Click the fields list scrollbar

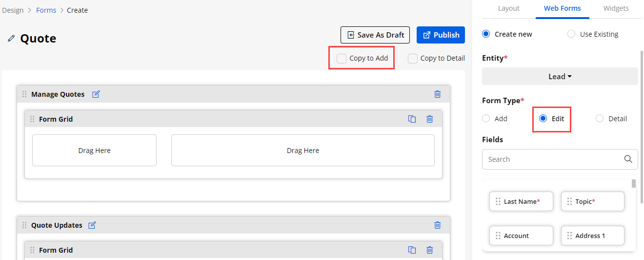coord(634,185)
